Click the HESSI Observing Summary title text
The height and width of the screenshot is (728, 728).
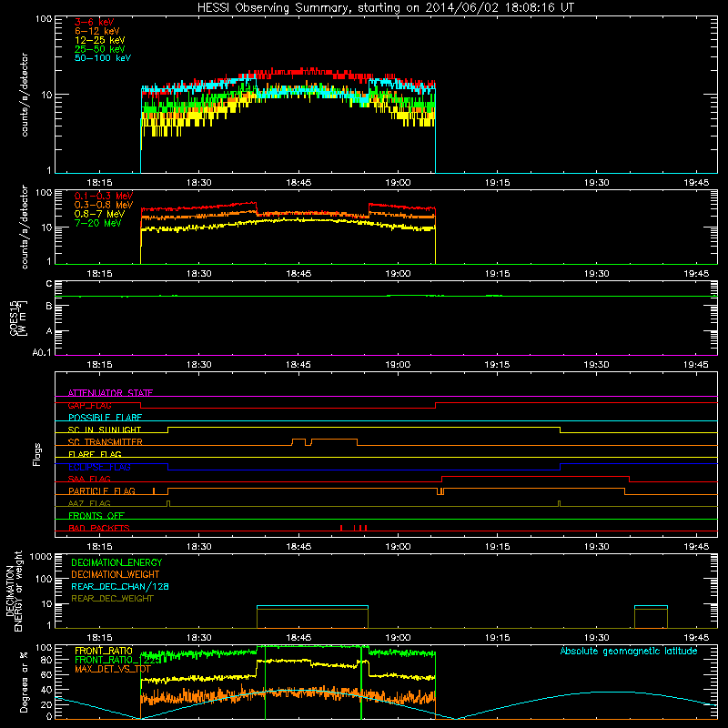(385, 8)
